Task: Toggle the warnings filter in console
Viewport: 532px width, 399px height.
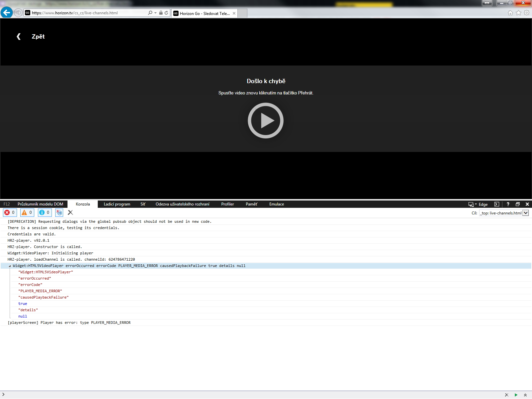Action: [x=27, y=212]
